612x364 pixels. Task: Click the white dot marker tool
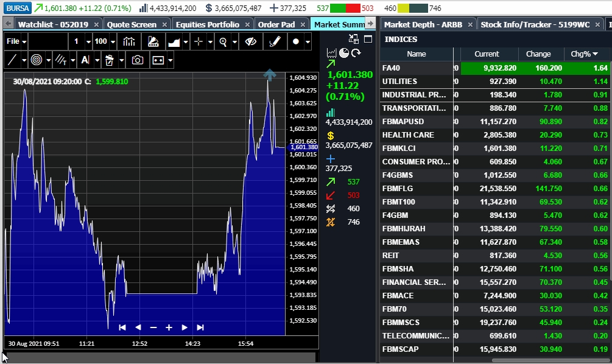pos(295,41)
